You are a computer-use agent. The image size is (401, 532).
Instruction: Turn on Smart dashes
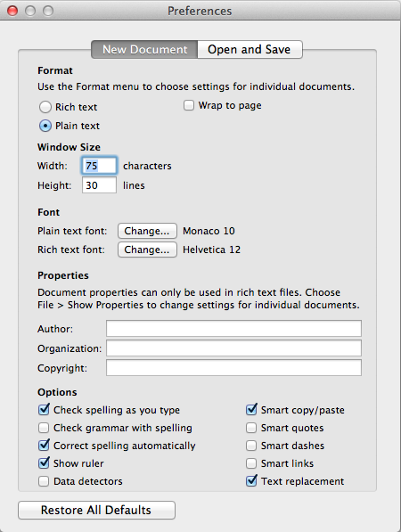[251, 446]
